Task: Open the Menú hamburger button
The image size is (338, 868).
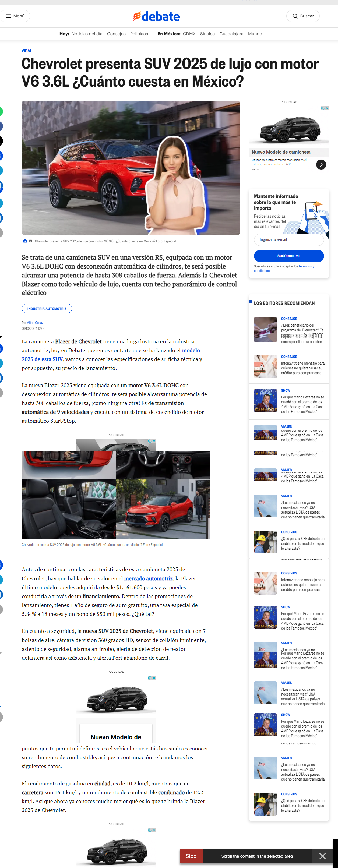Action: (x=15, y=16)
